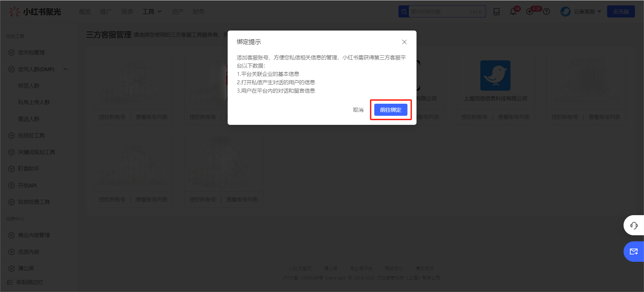Open 投放排查工具 in sidebar
This screenshot has height=292, width=644.
(x=34, y=202)
